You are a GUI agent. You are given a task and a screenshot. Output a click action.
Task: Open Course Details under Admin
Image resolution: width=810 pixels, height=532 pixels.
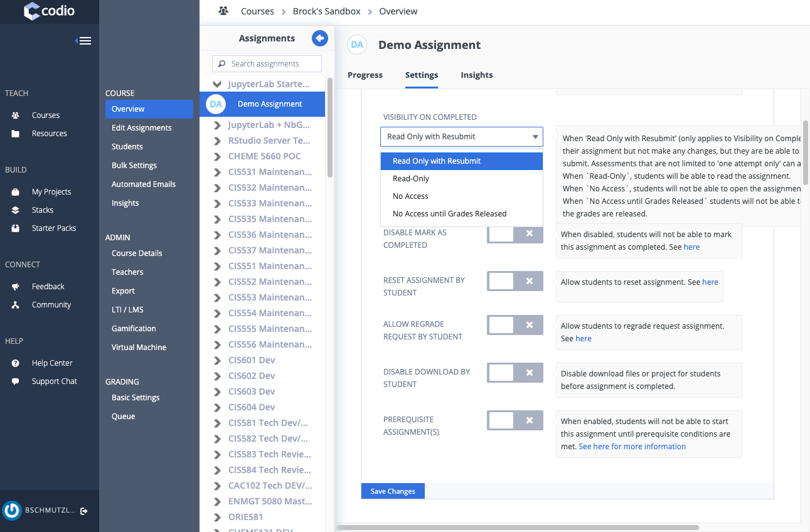click(137, 253)
